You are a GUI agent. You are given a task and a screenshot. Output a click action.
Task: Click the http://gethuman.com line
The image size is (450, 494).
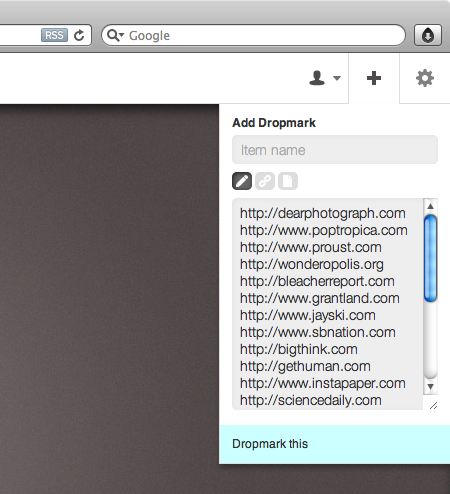(305, 366)
